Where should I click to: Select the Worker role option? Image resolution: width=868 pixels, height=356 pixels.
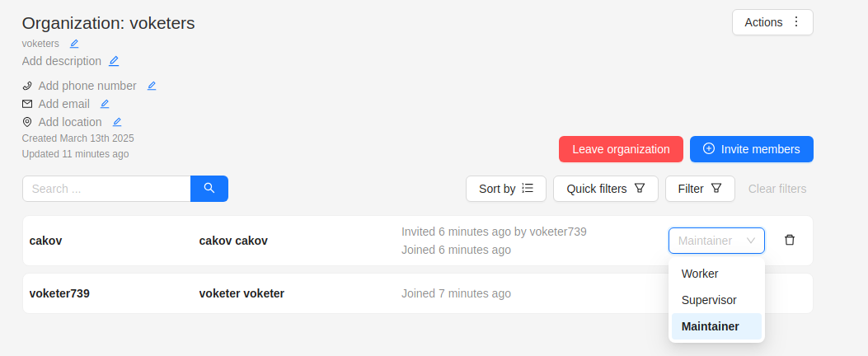pyautogui.click(x=700, y=274)
